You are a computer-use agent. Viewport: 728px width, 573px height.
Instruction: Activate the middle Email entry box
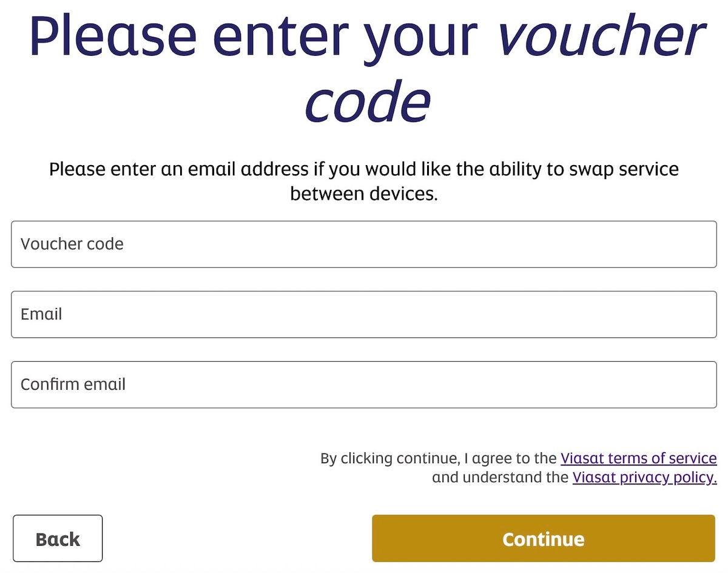(x=364, y=314)
